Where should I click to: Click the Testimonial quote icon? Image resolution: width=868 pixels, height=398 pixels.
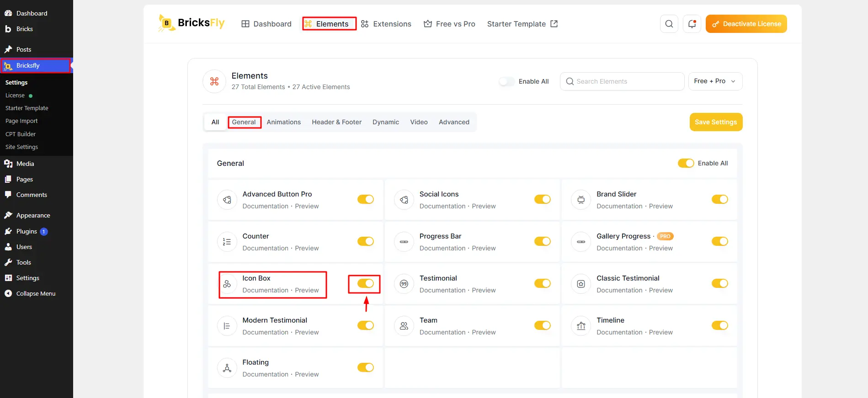404,284
